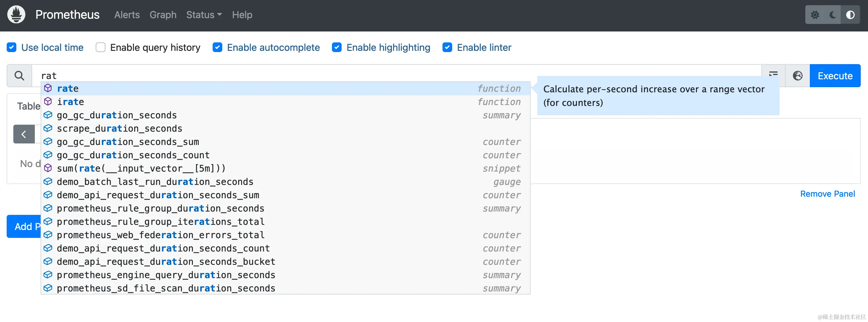Switch to light theme sun icon
868x322 pixels.
click(814, 15)
